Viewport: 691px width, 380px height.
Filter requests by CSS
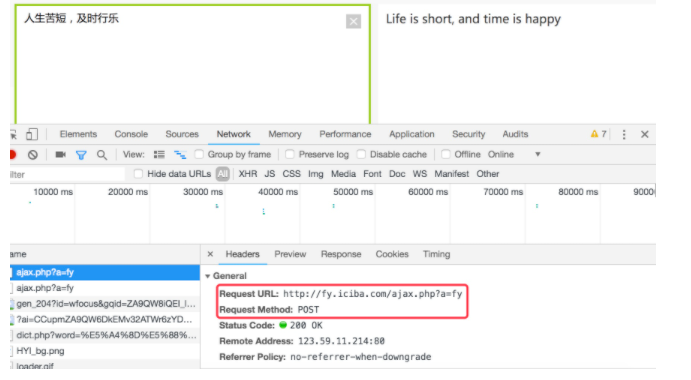[291, 174]
